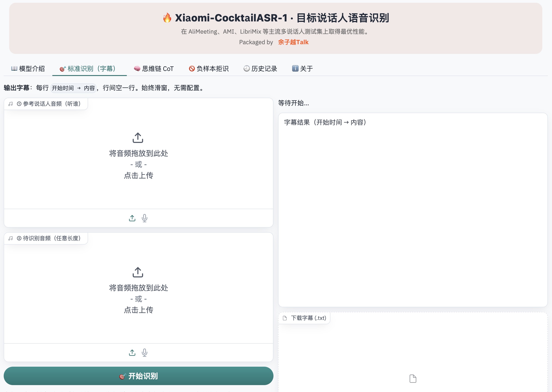Click the large upload arrow in 参考说话人音频 dropzone
552x392 pixels.
[x=138, y=137]
